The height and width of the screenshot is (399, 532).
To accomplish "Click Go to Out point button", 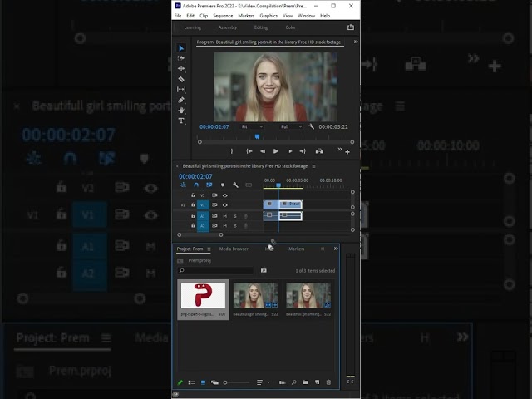I will (303, 151).
